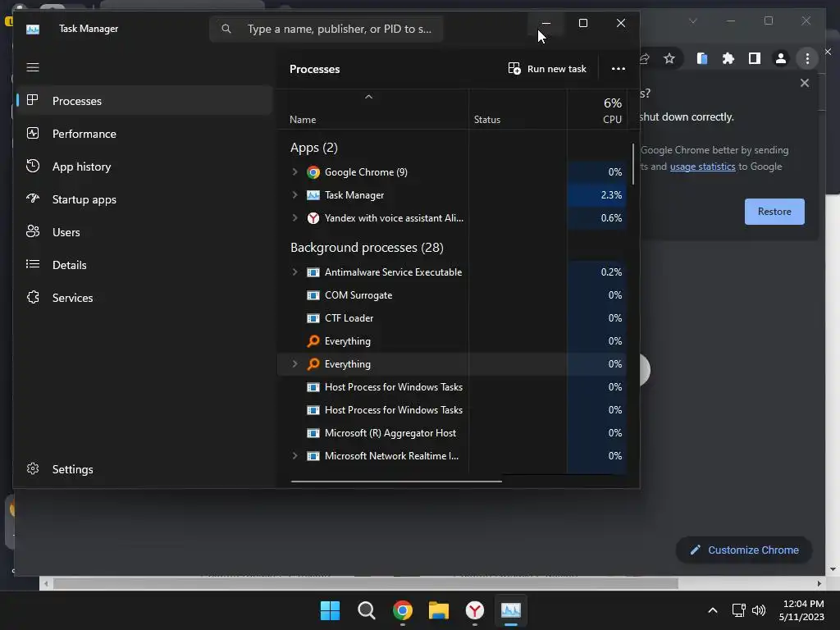840x630 pixels.
Task: Expand Microsoft Network Realtime row
Action: (294, 456)
